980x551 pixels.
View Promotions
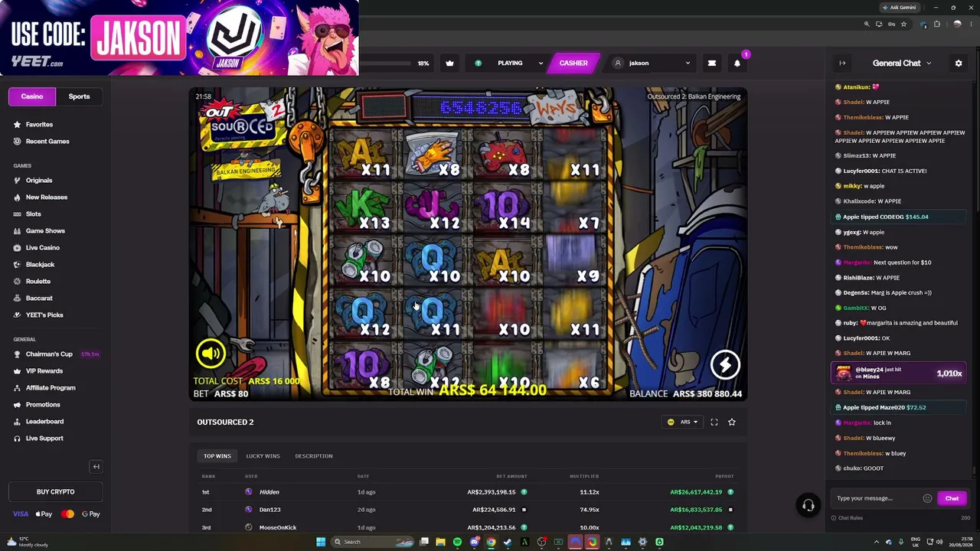tap(43, 405)
